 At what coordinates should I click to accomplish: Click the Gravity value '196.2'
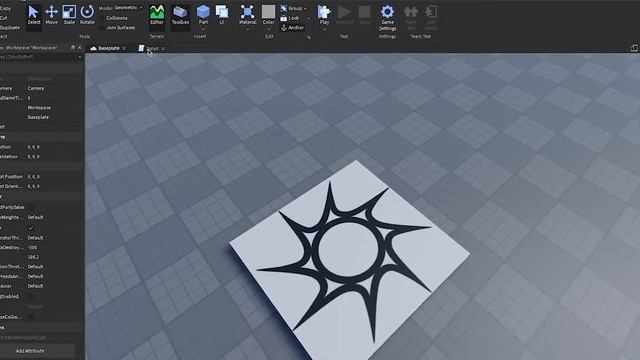coord(33,257)
